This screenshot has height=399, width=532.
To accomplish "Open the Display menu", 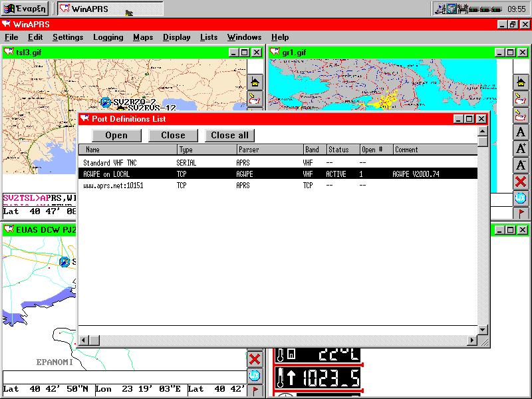I will tap(176, 37).
